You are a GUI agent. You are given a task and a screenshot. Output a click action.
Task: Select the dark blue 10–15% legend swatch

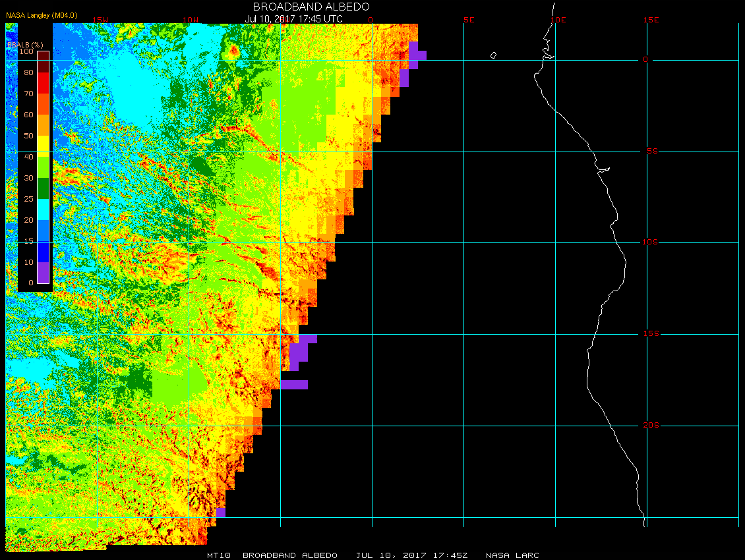tap(43, 252)
